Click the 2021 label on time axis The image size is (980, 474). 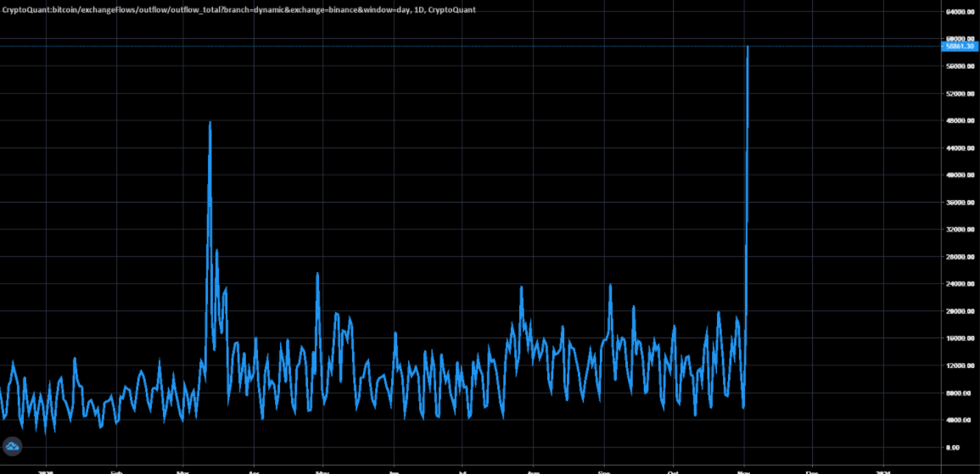coord(882,470)
